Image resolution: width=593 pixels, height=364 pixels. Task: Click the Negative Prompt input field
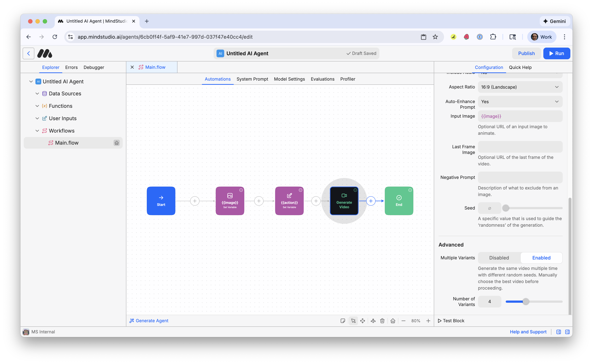[520, 177]
